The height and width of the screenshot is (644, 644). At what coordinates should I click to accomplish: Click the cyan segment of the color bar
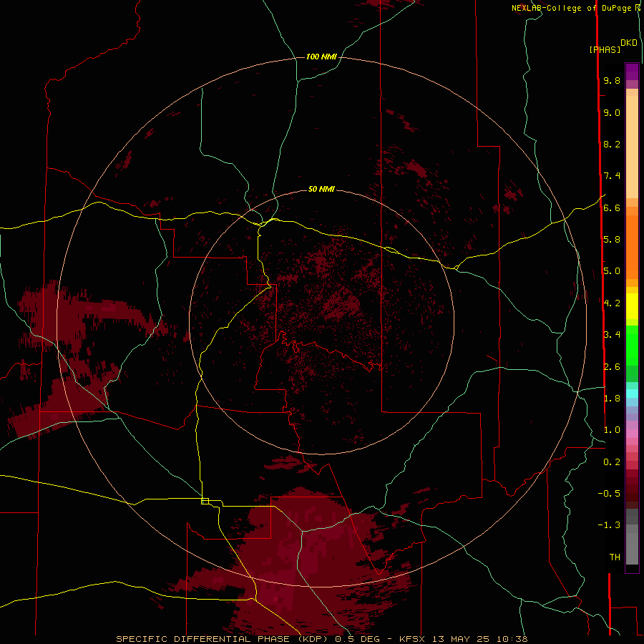632,394
